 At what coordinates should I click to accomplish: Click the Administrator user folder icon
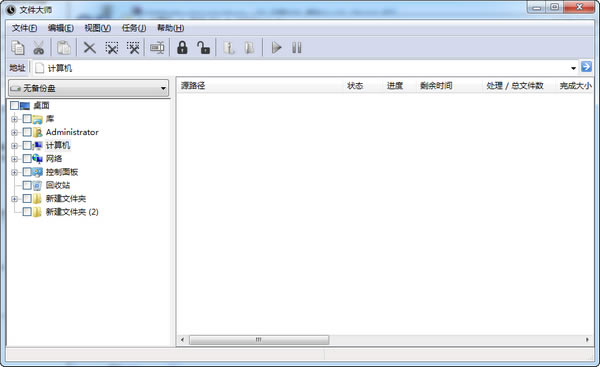tap(38, 132)
